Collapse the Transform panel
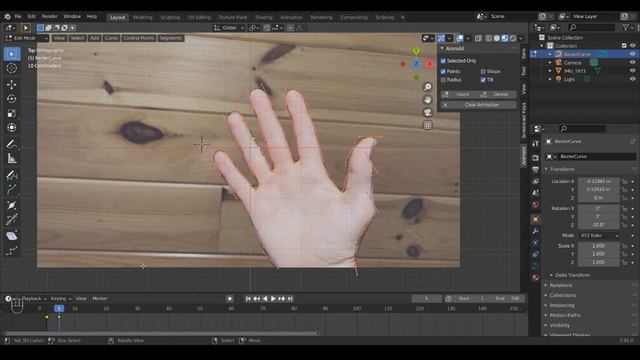640x360 pixels. tap(562, 169)
